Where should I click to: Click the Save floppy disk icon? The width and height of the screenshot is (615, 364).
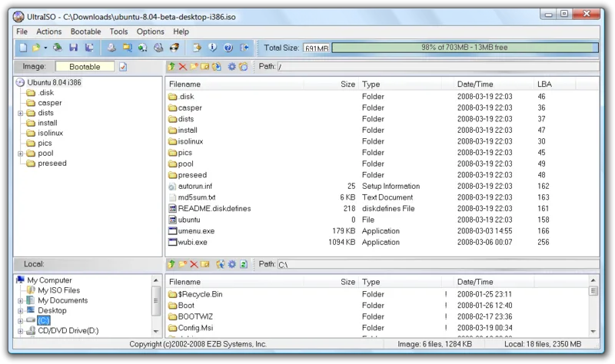[x=73, y=48]
